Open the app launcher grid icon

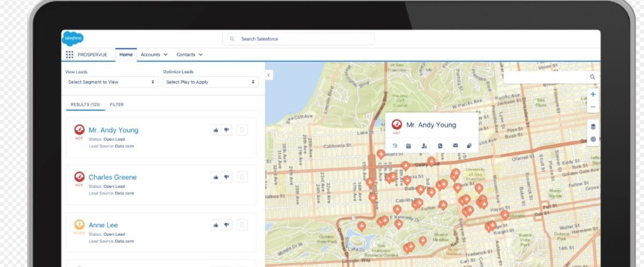pyautogui.click(x=69, y=55)
